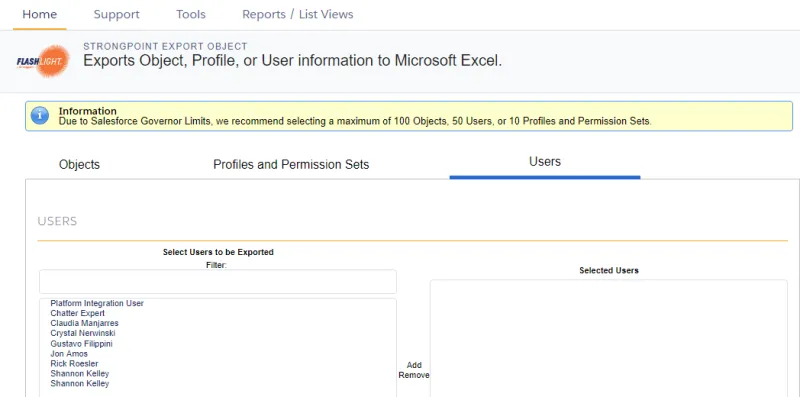800x397 pixels.
Task: Click the Add button
Action: 414,365
